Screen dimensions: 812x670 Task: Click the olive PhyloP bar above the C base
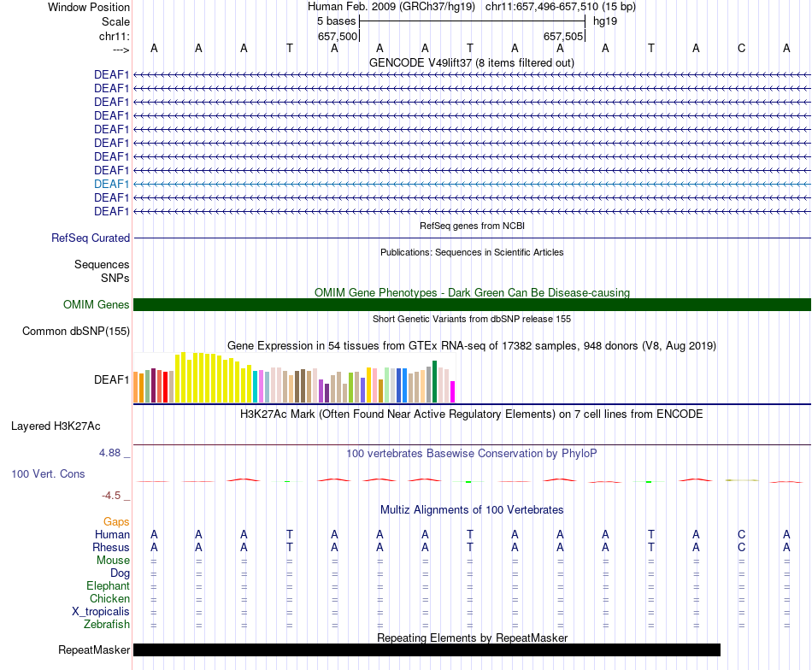pos(742,480)
